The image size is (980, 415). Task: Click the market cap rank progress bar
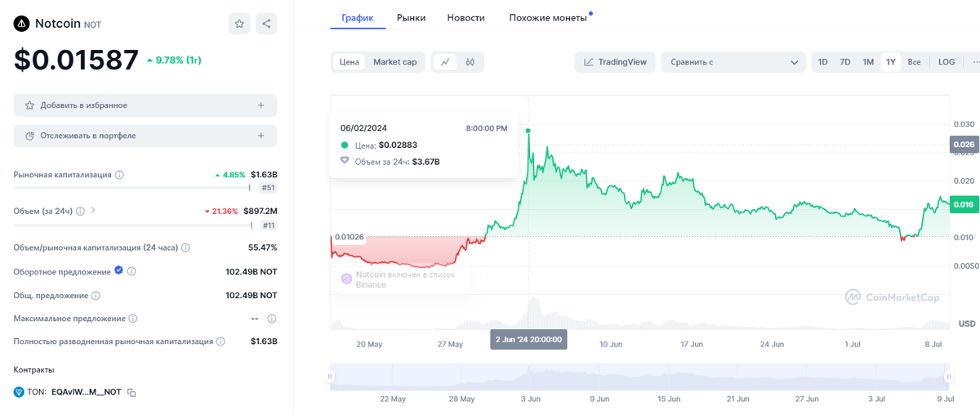click(131, 188)
